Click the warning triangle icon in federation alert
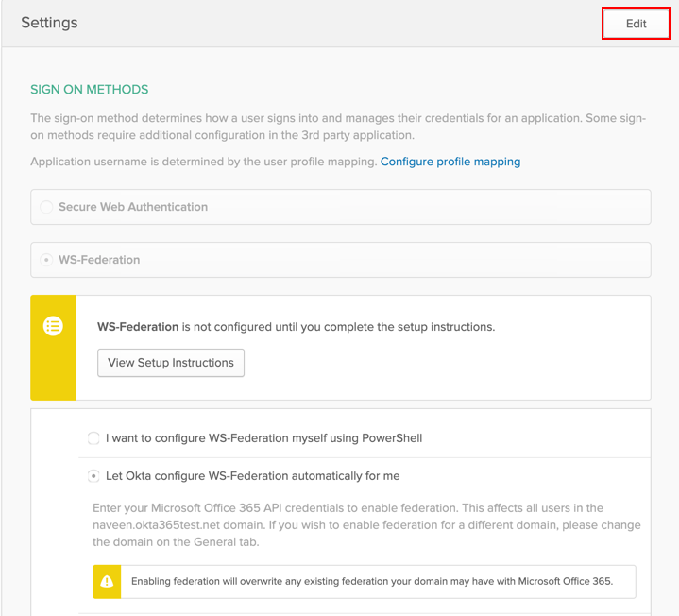679x616 pixels. (x=107, y=582)
